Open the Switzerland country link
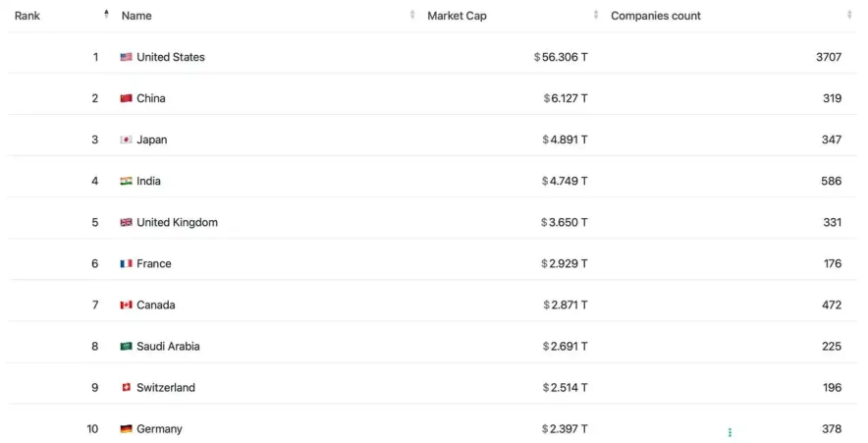Screen dimensions: 868x443 pos(166,387)
